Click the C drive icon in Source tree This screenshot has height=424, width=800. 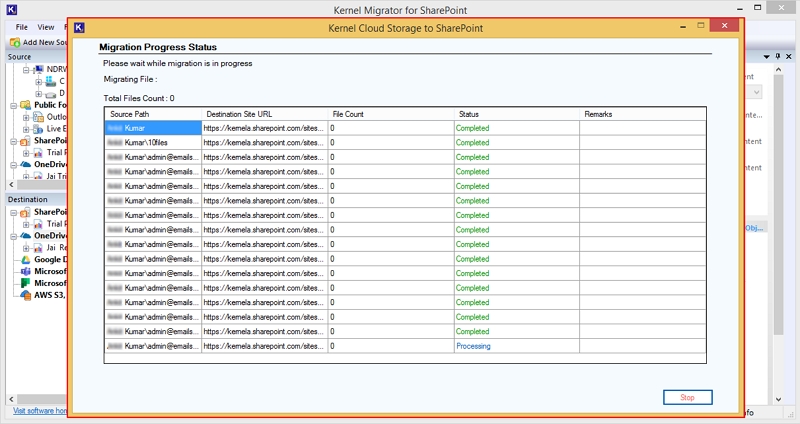pyautogui.click(x=50, y=81)
